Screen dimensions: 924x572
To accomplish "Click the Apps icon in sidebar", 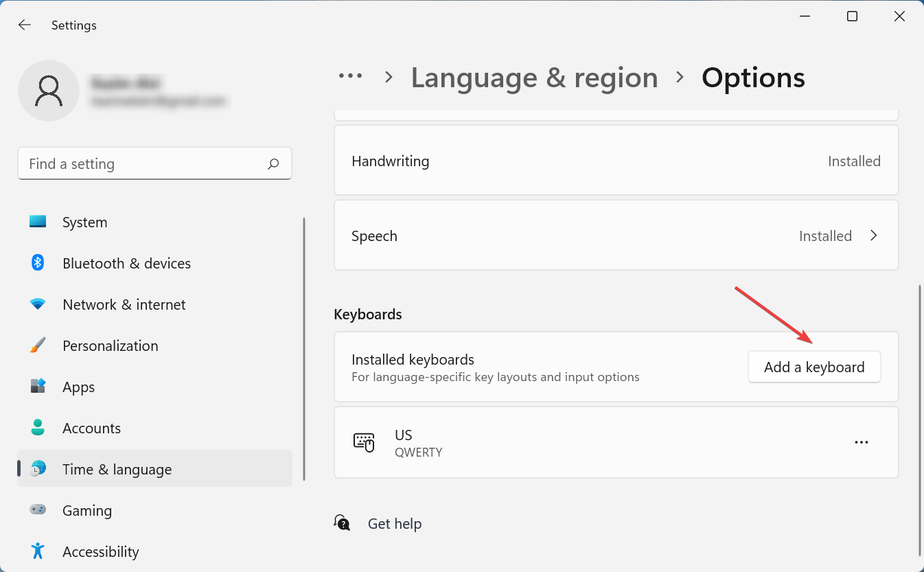I will tap(38, 387).
